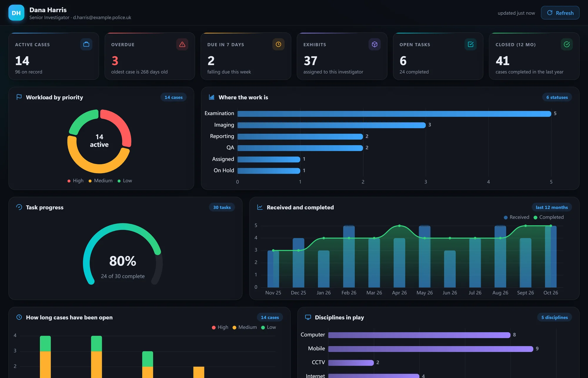Viewport: 588px width, 378px height.
Task: Toggle Completed series in the legend
Action: pyautogui.click(x=549, y=217)
